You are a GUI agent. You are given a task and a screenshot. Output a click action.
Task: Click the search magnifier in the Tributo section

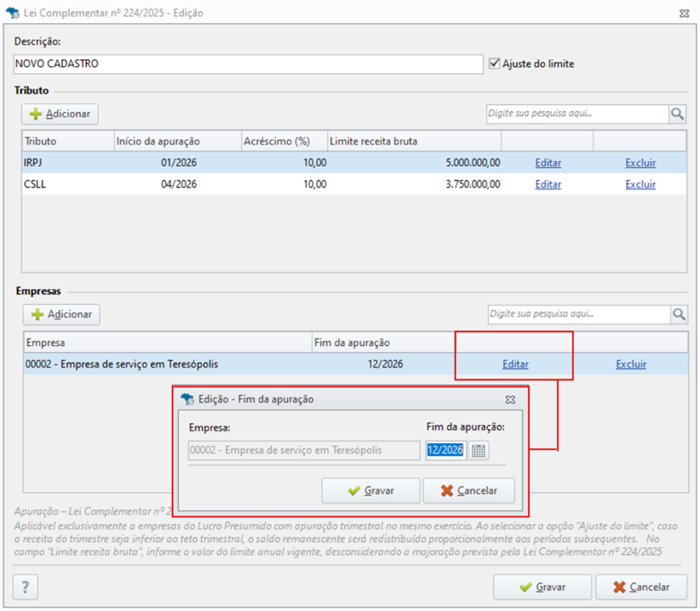(x=678, y=114)
